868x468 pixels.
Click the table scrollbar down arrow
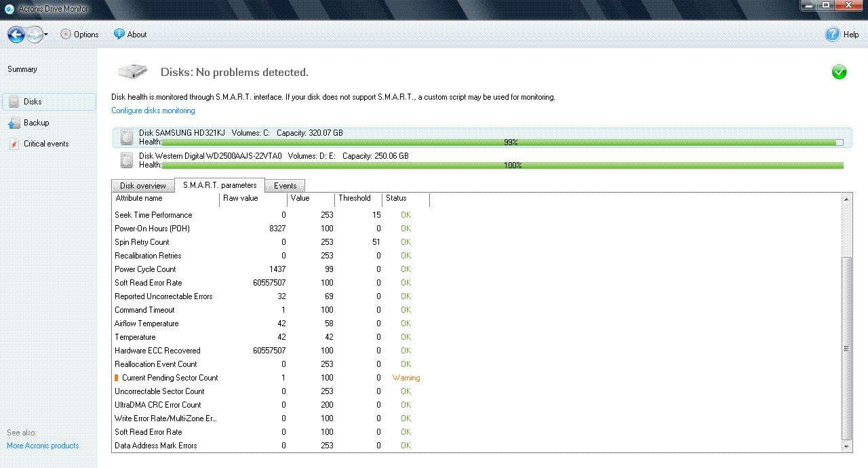pos(846,447)
